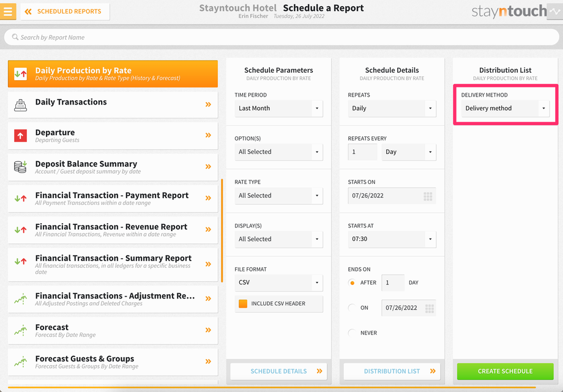Focus the Search by Report Name field
Image resolution: width=563 pixels, height=392 pixels.
pos(281,37)
